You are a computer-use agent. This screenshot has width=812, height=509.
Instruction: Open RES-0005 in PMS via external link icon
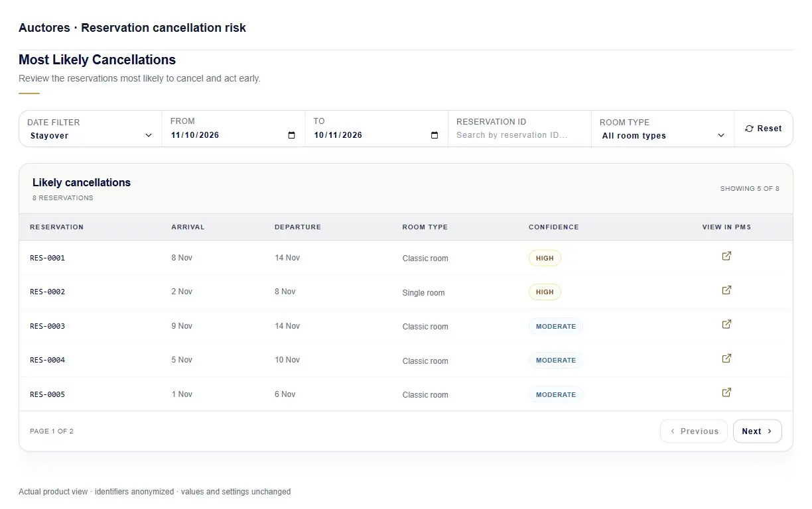[x=726, y=392]
